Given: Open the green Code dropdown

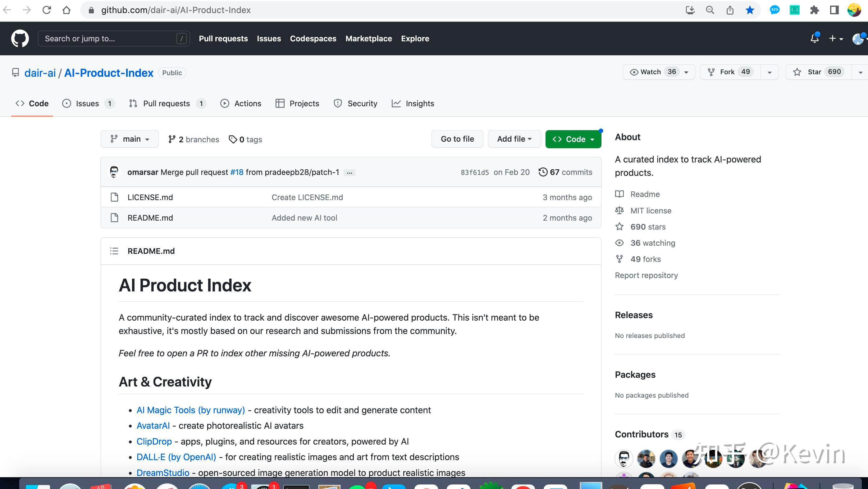Looking at the screenshot, I should 573,139.
